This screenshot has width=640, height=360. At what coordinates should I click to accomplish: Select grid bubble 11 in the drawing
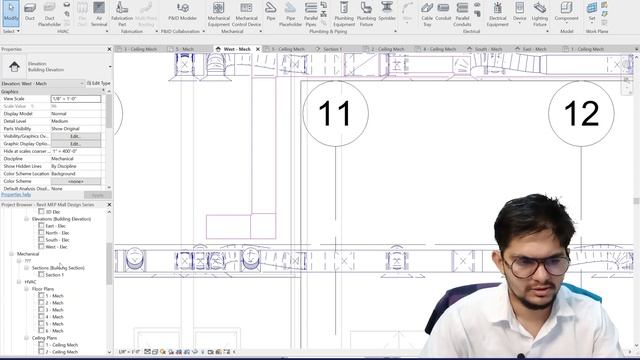click(336, 113)
